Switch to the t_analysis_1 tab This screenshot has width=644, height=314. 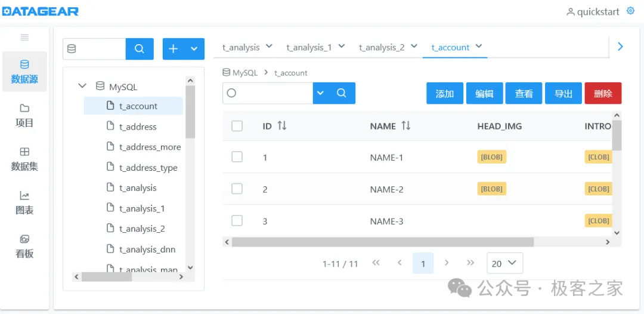click(x=309, y=47)
